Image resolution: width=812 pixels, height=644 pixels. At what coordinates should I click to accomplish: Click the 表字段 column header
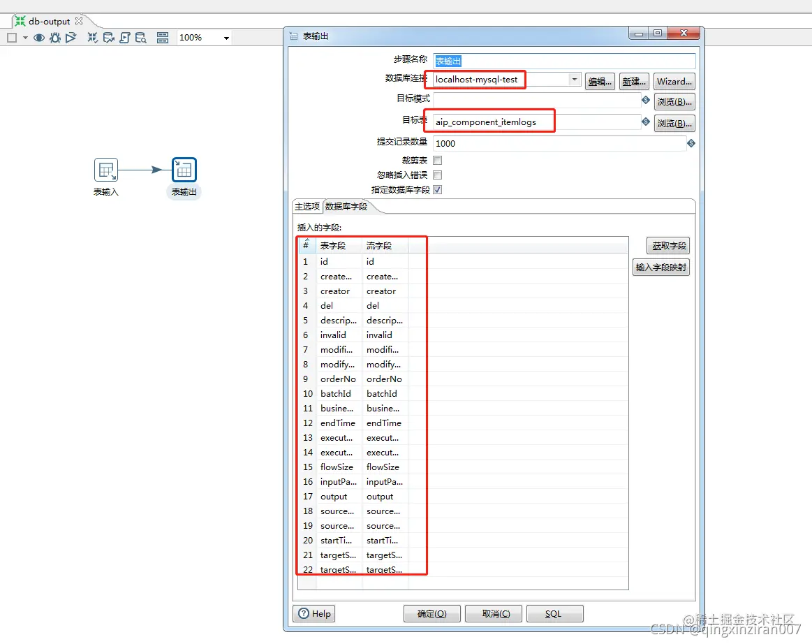[x=339, y=245]
